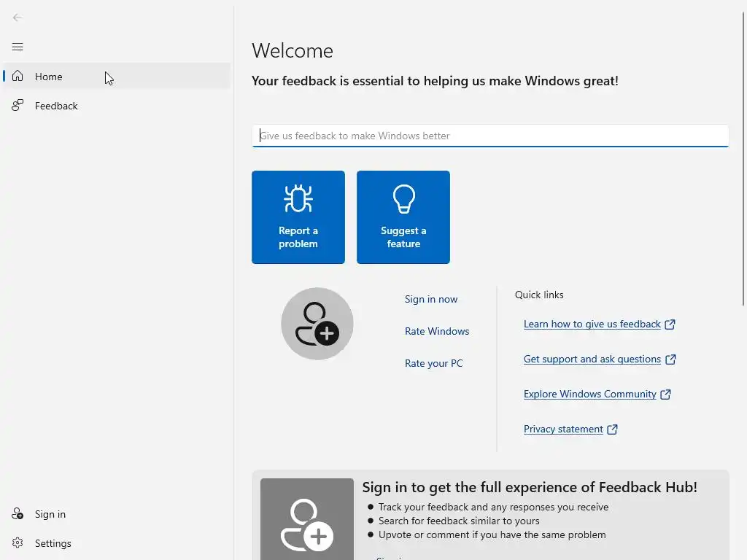Image resolution: width=747 pixels, height=560 pixels.
Task: Click the Sign in now link
Action: 430,299
